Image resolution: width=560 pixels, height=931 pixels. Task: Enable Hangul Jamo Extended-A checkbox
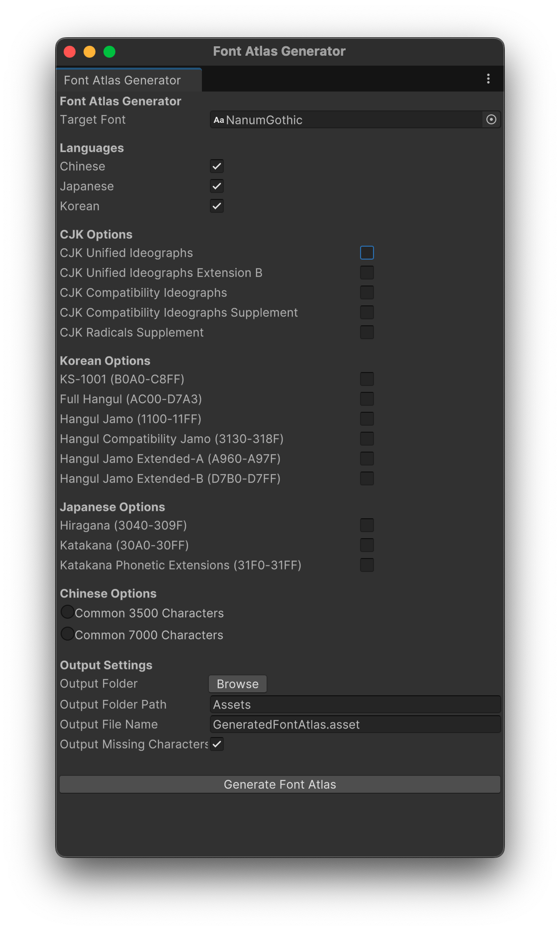click(367, 459)
